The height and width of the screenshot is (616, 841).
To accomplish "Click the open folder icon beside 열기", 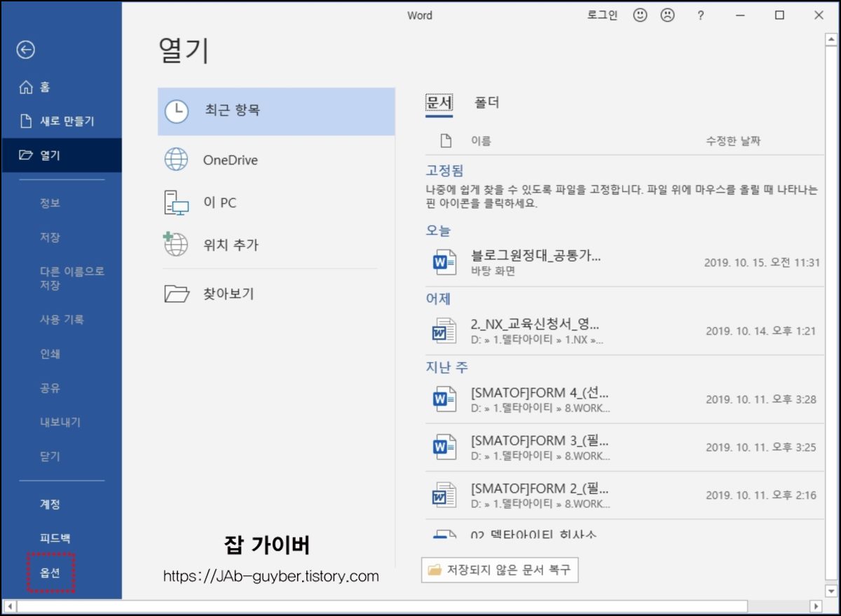I will 26,155.
